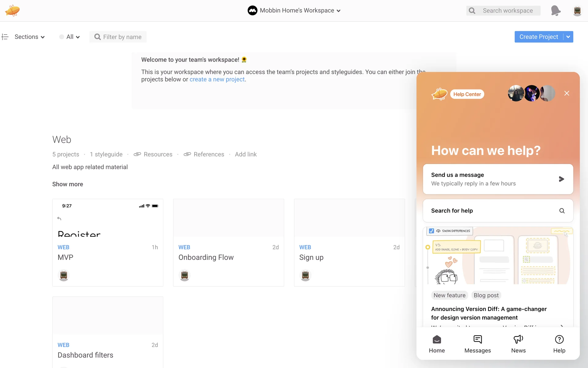Open the All status filter dropdown
Image resolution: width=588 pixels, height=368 pixels.
(70, 37)
